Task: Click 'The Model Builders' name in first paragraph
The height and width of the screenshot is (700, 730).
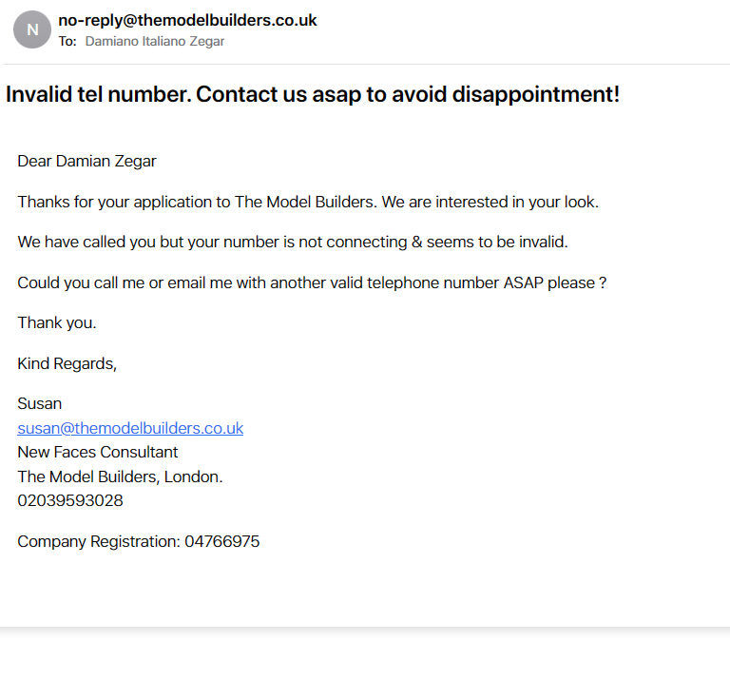Action: click(304, 203)
